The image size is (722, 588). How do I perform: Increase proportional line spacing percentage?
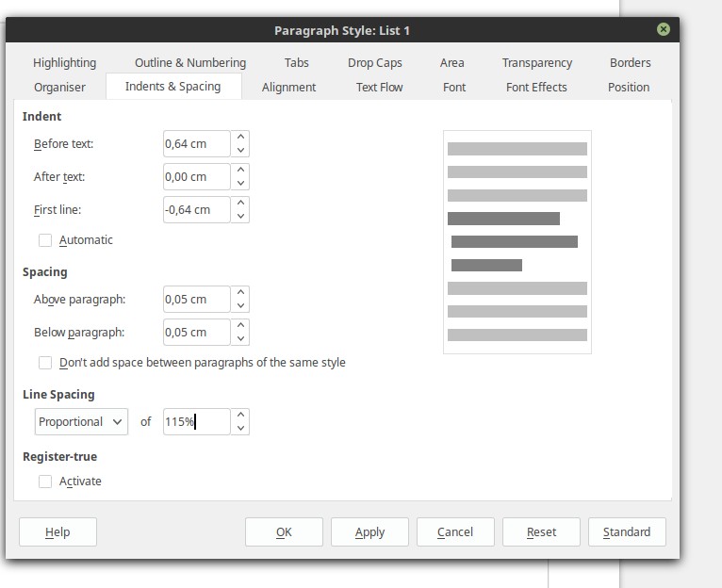pyautogui.click(x=240, y=415)
